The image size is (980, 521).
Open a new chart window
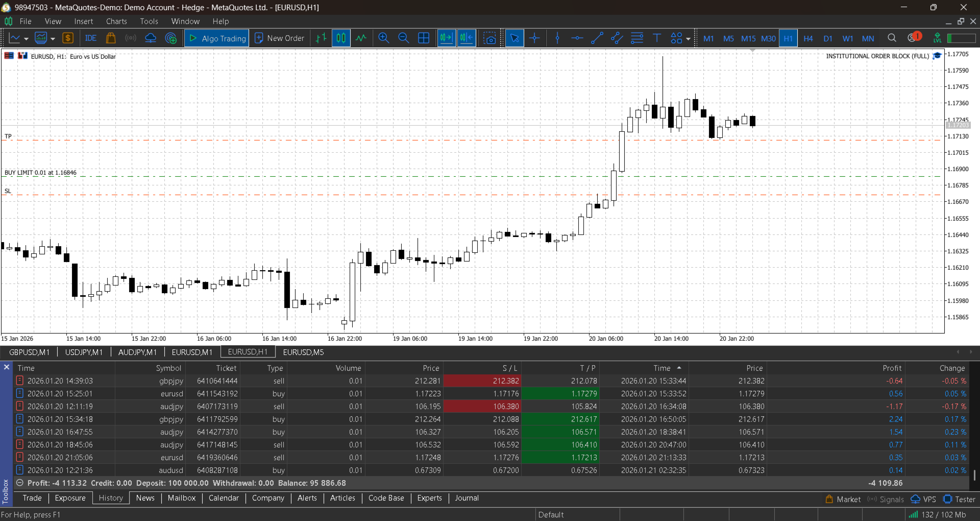click(14, 38)
